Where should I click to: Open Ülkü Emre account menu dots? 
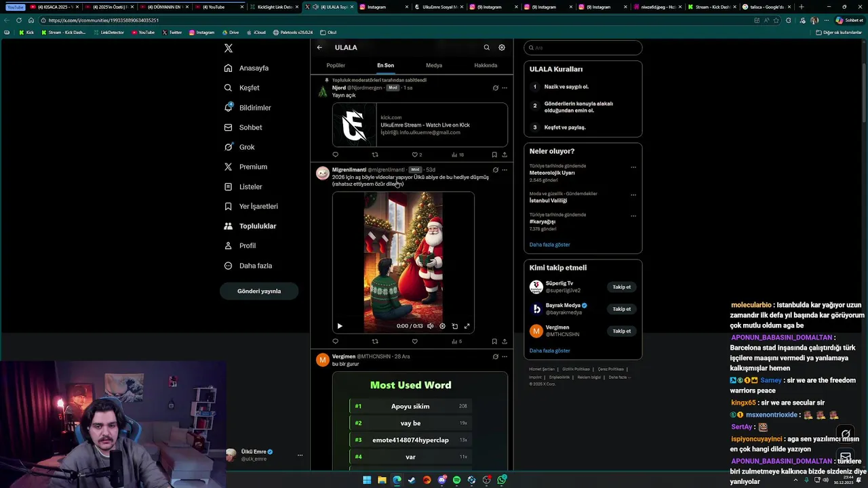[300, 455]
